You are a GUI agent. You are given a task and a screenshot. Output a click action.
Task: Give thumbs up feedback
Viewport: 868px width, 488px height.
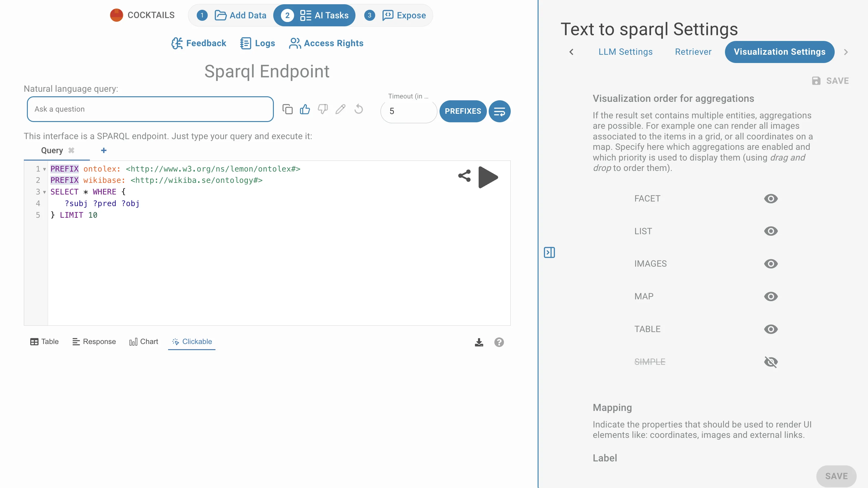tap(305, 109)
